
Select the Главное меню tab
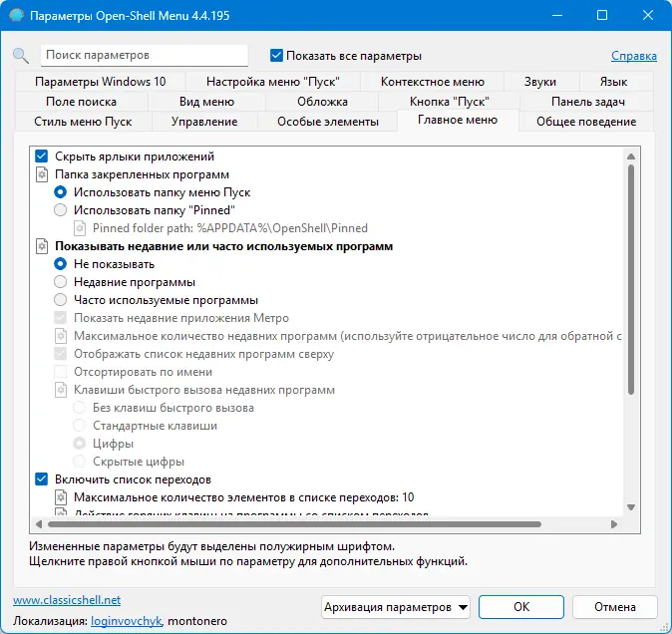coord(458,120)
